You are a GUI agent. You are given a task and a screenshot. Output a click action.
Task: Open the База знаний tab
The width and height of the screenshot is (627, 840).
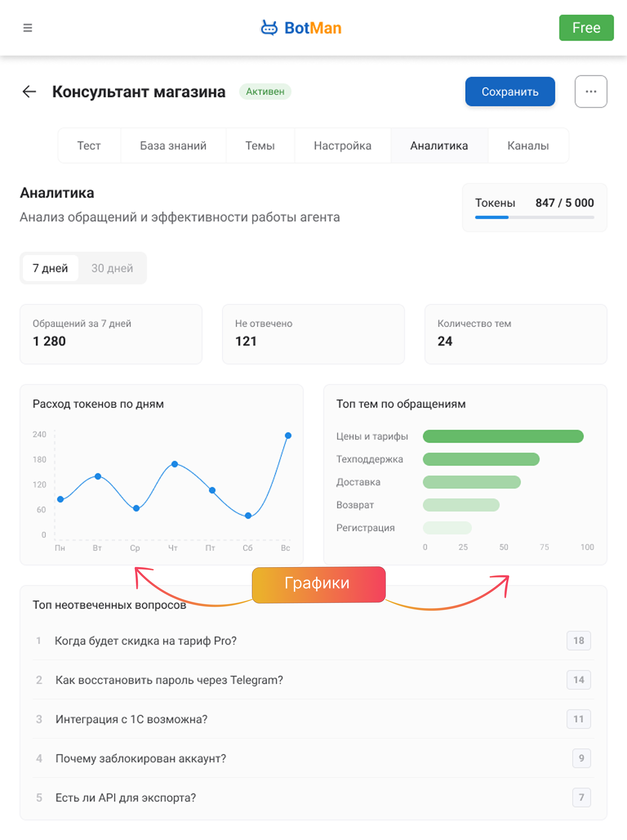click(x=173, y=145)
